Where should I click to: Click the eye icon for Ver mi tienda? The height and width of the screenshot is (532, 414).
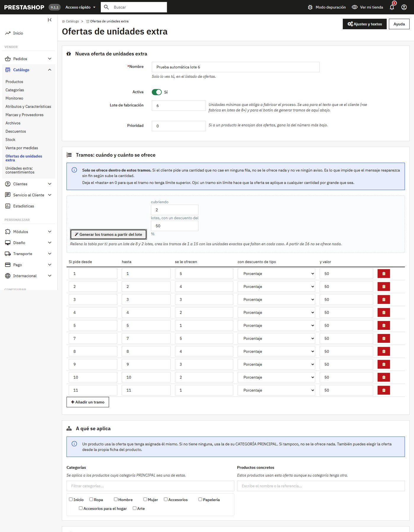pyautogui.click(x=355, y=7)
